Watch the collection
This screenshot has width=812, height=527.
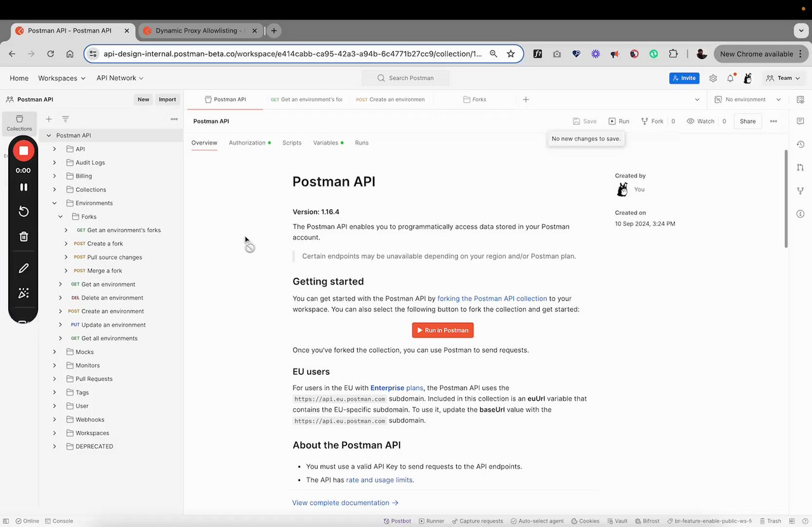[700, 121]
